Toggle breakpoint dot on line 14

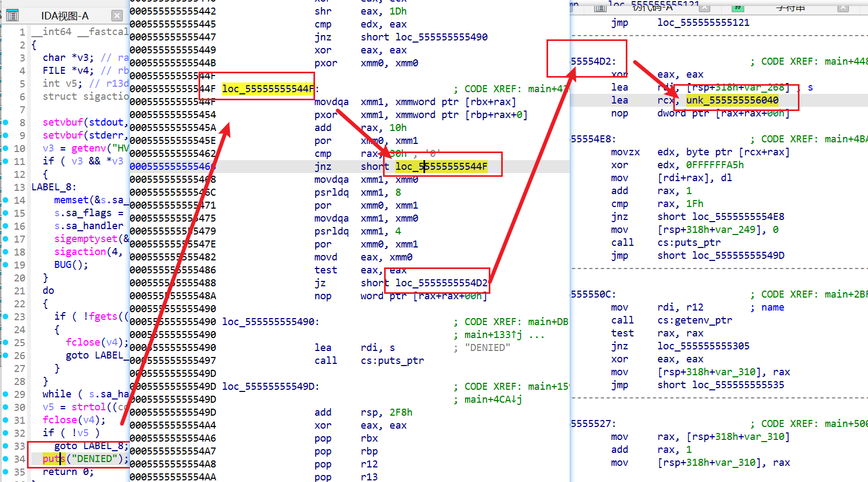coord(6,200)
